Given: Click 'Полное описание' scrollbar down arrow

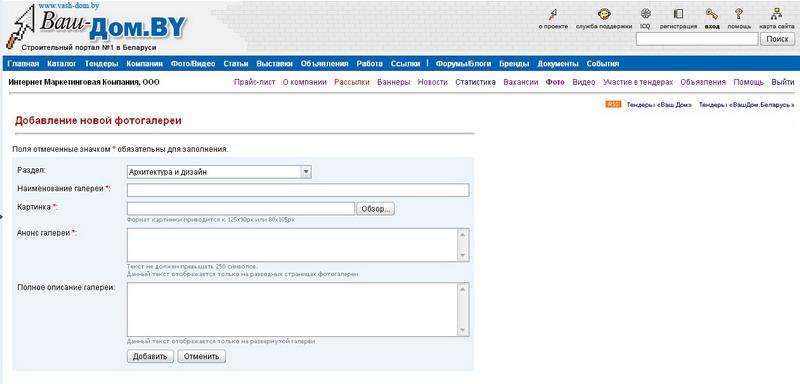Looking at the screenshot, I should [463, 330].
